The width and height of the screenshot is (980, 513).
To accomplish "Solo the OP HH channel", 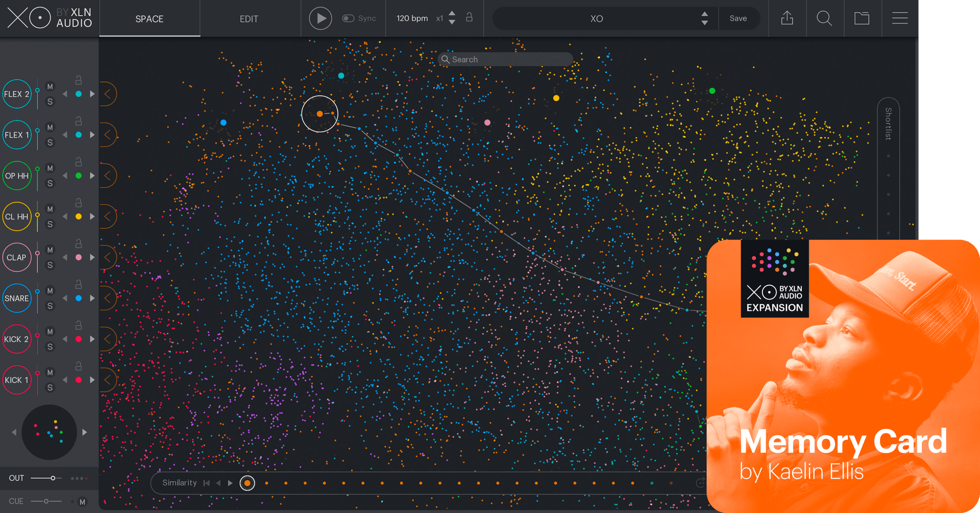I will pos(50,183).
